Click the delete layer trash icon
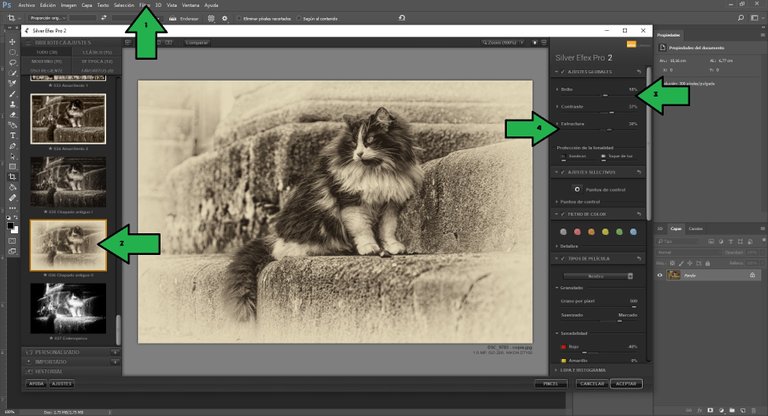 (x=754, y=410)
